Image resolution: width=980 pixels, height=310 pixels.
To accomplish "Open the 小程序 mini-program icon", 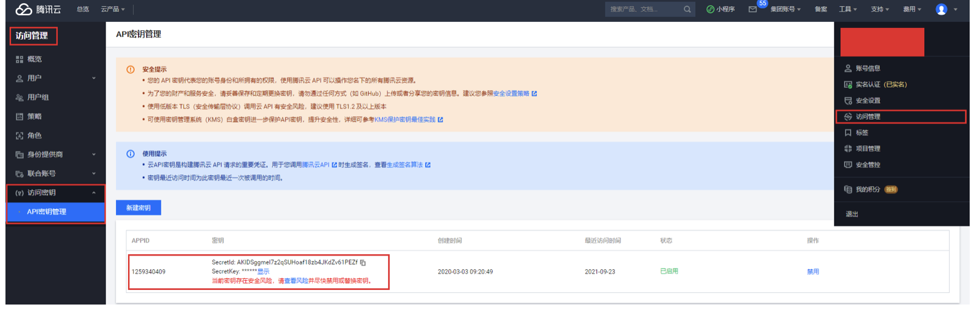I will tap(710, 9).
